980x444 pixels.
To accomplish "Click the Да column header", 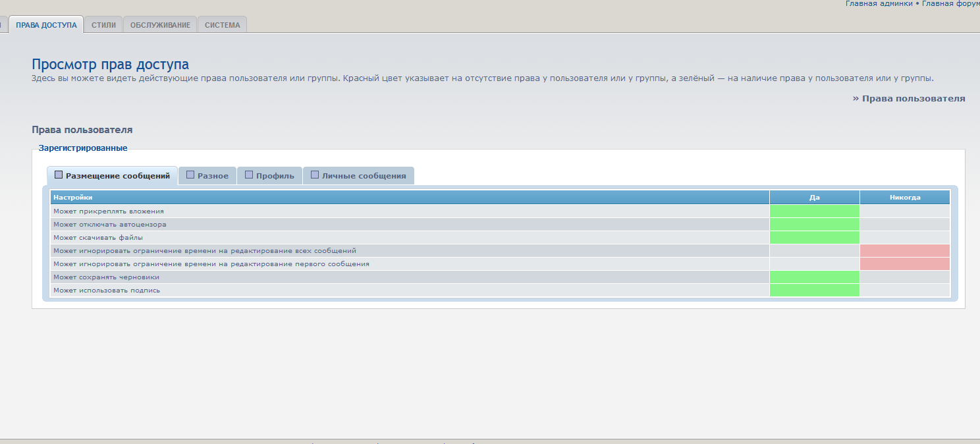I will (x=814, y=198).
